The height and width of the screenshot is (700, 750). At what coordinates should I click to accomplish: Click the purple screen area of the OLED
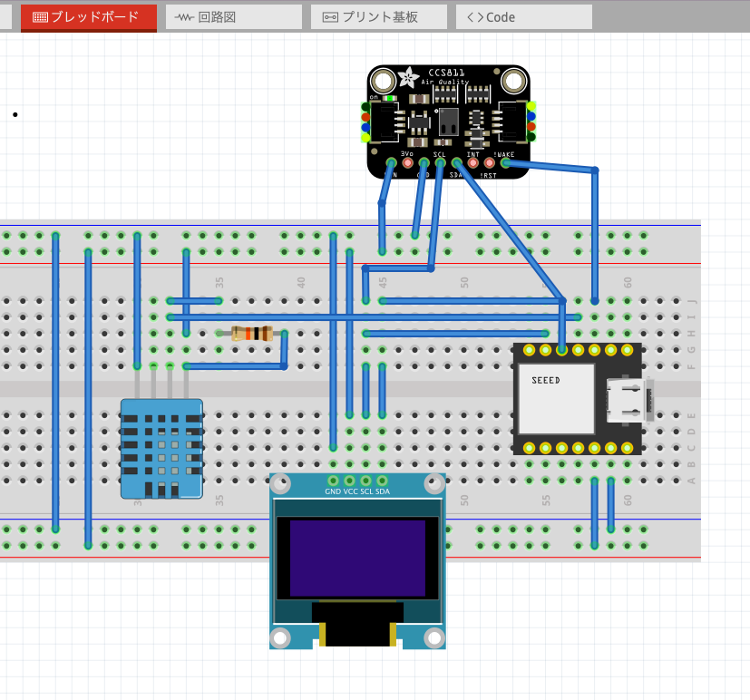click(357, 557)
